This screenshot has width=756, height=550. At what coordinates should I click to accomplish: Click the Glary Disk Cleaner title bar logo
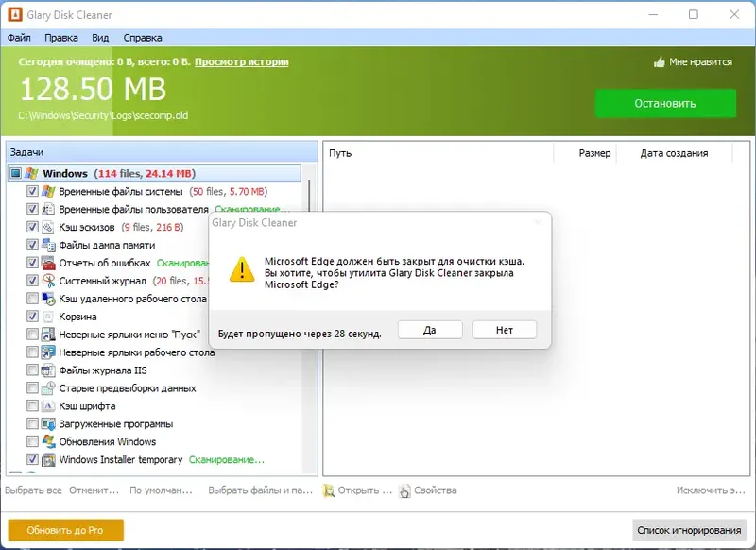click(15, 14)
